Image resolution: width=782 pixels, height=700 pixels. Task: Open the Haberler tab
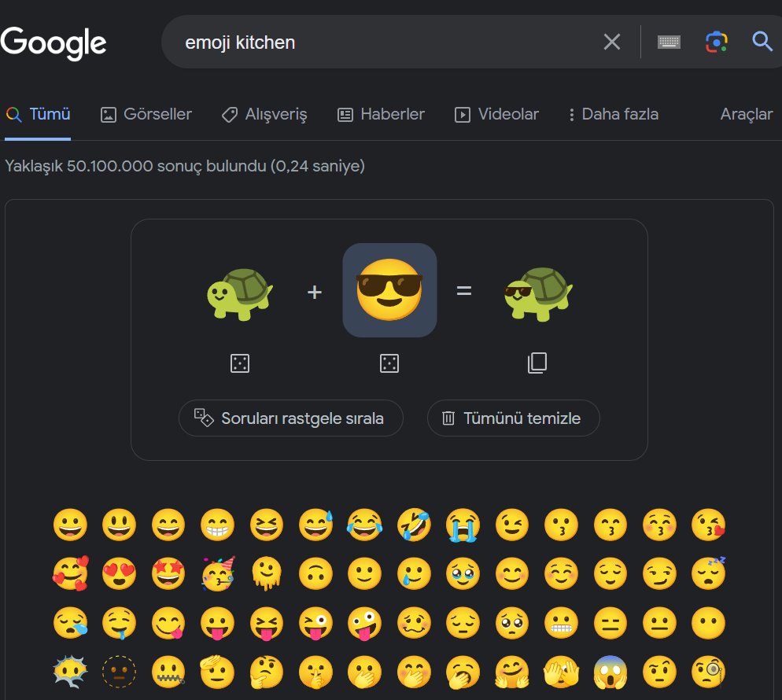point(381,114)
